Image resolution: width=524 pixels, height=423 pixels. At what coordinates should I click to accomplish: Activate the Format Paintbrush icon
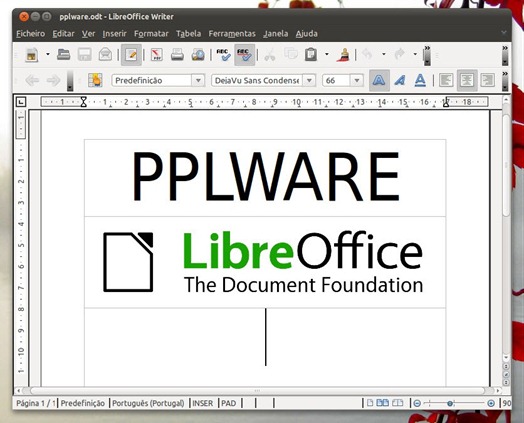click(x=343, y=54)
